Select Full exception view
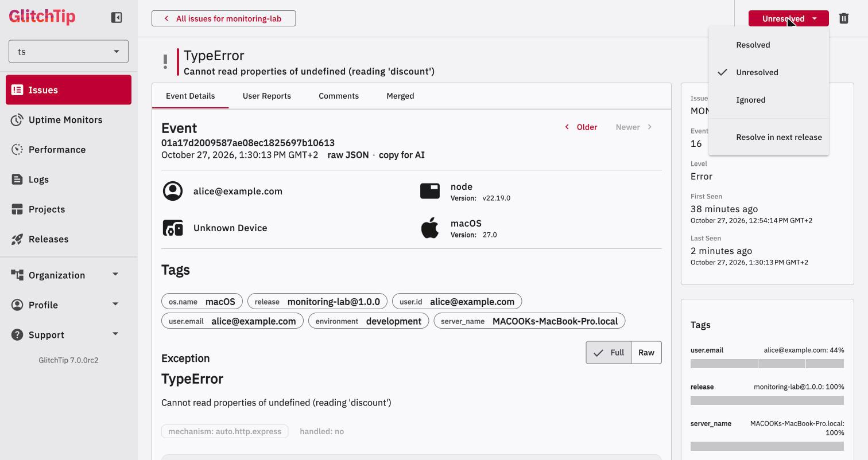The height and width of the screenshot is (460, 868). click(609, 353)
